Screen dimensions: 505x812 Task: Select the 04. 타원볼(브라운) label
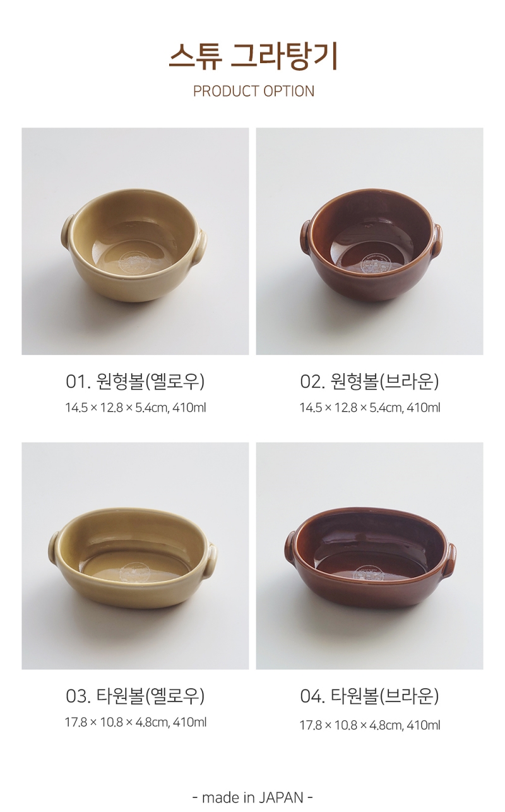click(x=369, y=696)
